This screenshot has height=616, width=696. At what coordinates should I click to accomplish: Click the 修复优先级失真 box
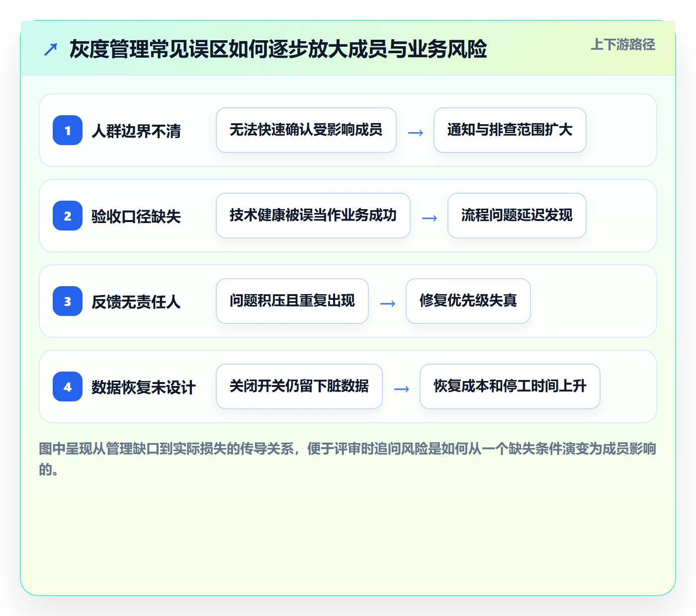tap(468, 301)
